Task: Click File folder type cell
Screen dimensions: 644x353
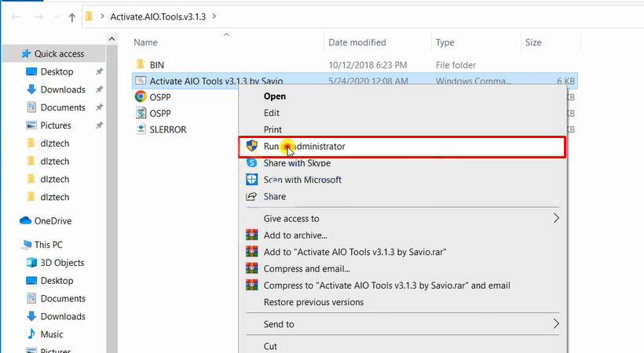Action: coord(456,65)
